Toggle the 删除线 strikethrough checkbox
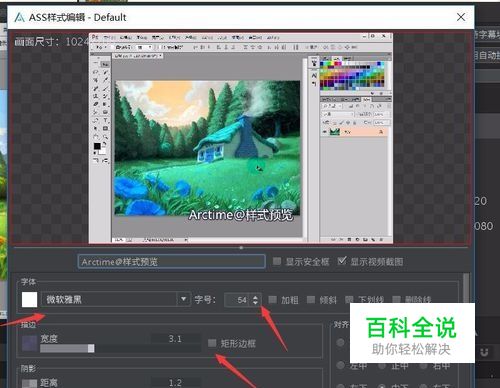Screen dimensions: 500x388 point(396,300)
